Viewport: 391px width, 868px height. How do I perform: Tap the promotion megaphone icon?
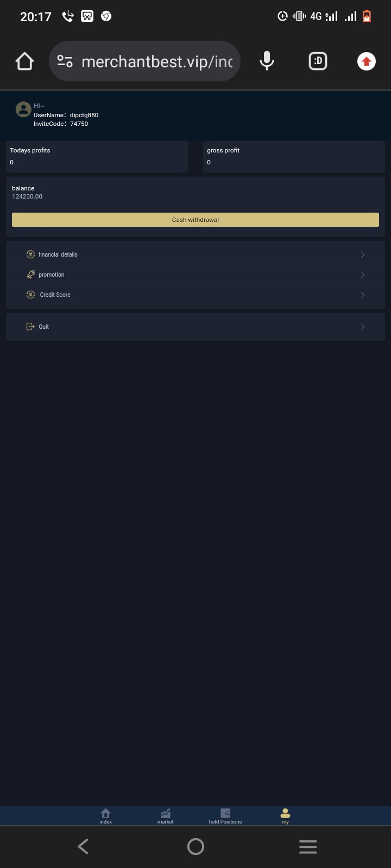(30, 275)
